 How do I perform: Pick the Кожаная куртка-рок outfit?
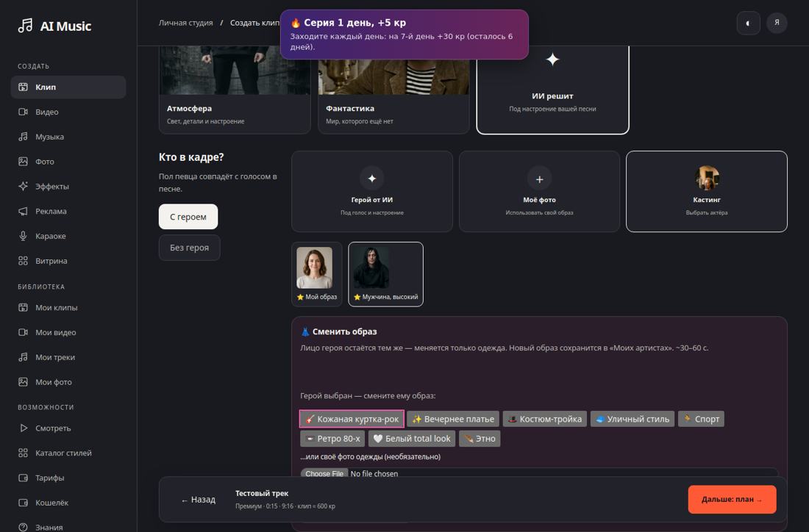coord(352,419)
